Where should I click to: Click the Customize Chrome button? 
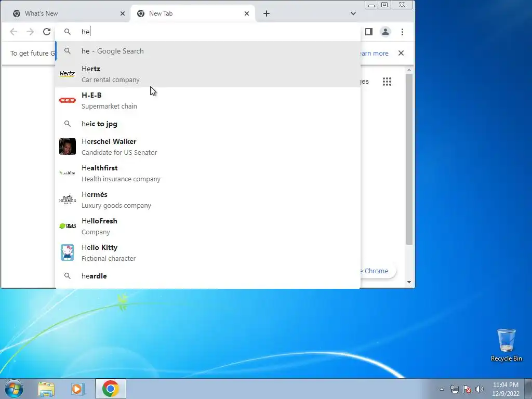click(x=377, y=271)
